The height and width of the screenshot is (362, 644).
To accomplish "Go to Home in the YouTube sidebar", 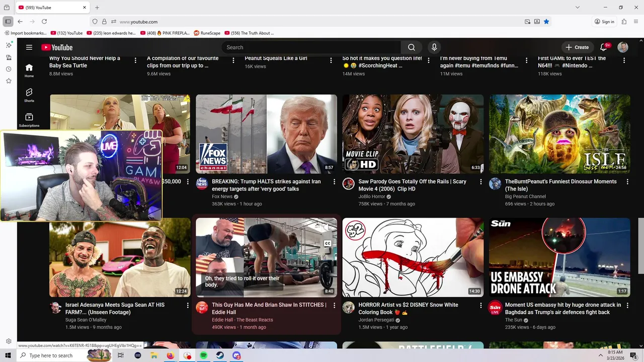I will click(x=29, y=70).
